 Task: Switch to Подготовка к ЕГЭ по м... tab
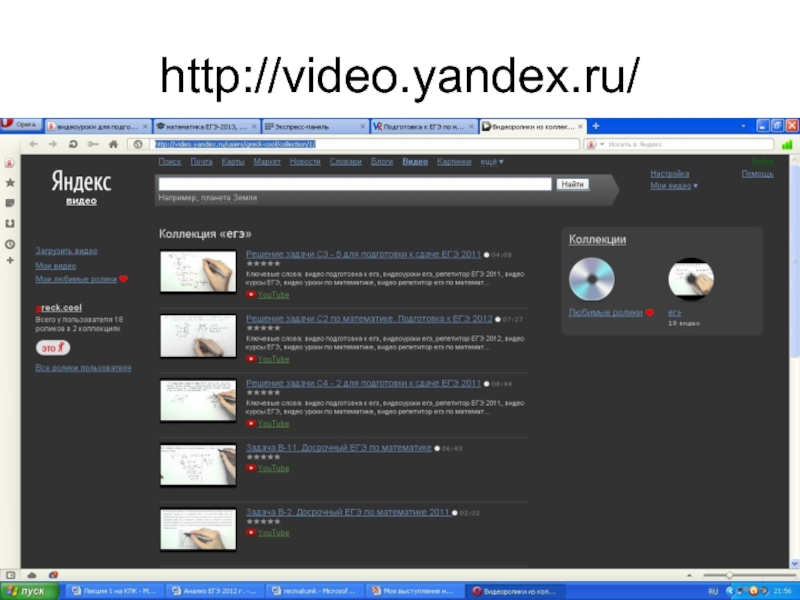coord(423,127)
